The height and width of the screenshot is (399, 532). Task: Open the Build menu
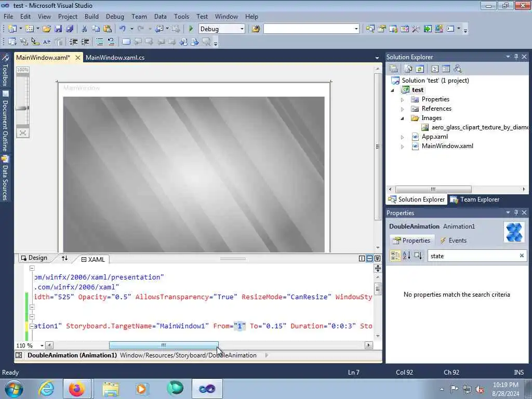pos(91,16)
